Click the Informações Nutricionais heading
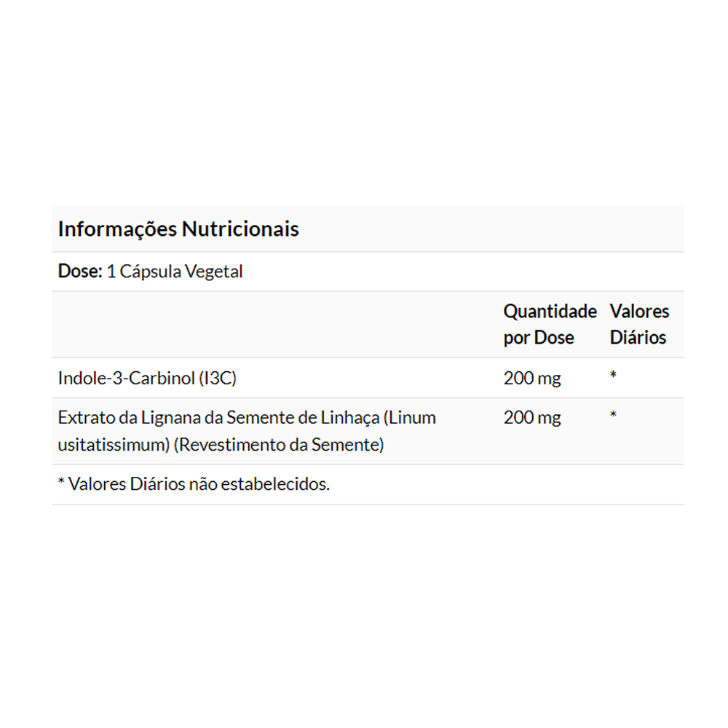 (178, 229)
